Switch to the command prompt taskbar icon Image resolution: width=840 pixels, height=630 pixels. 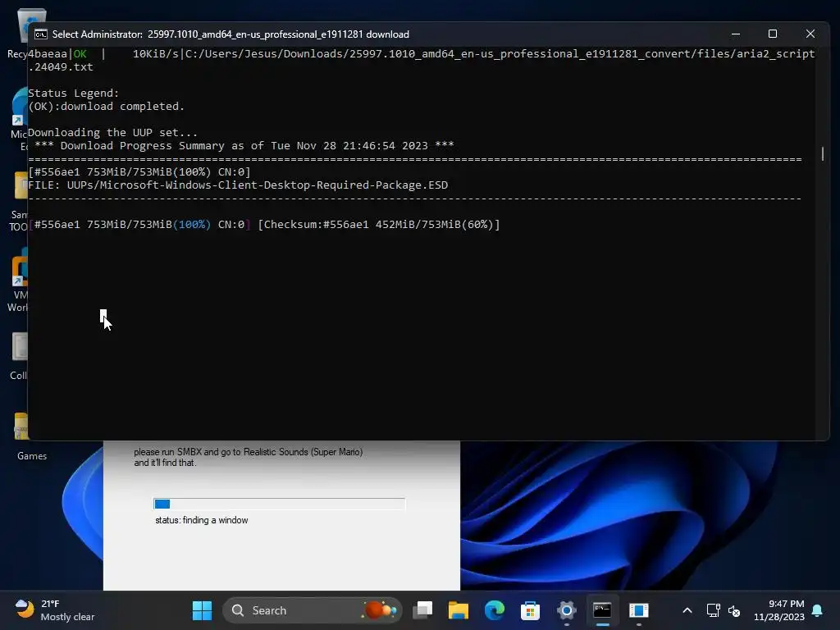(x=602, y=610)
